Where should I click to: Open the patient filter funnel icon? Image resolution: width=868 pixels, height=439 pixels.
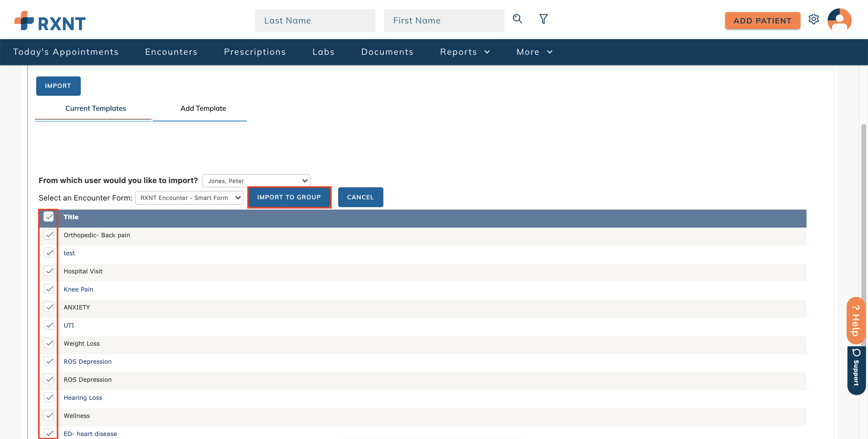(x=543, y=19)
